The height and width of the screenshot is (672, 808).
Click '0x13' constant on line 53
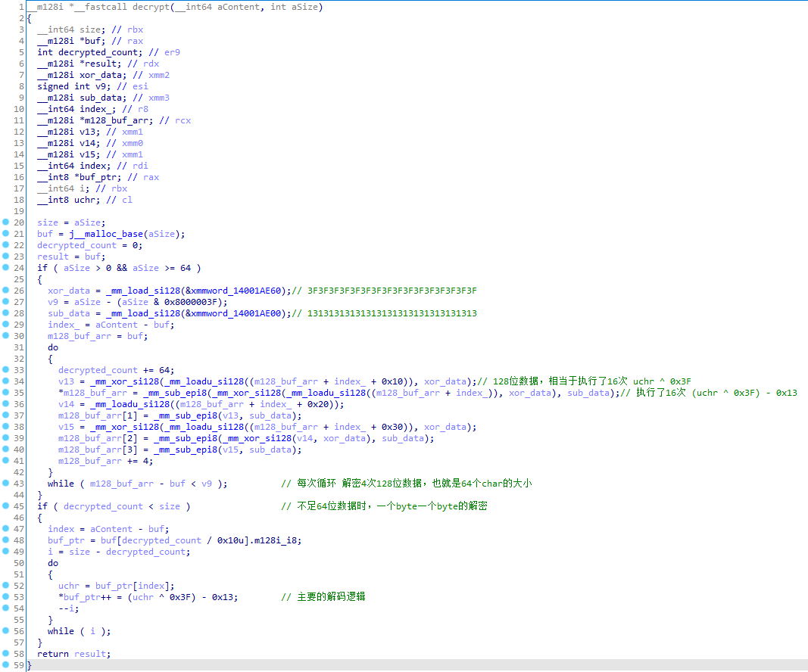click(223, 597)
